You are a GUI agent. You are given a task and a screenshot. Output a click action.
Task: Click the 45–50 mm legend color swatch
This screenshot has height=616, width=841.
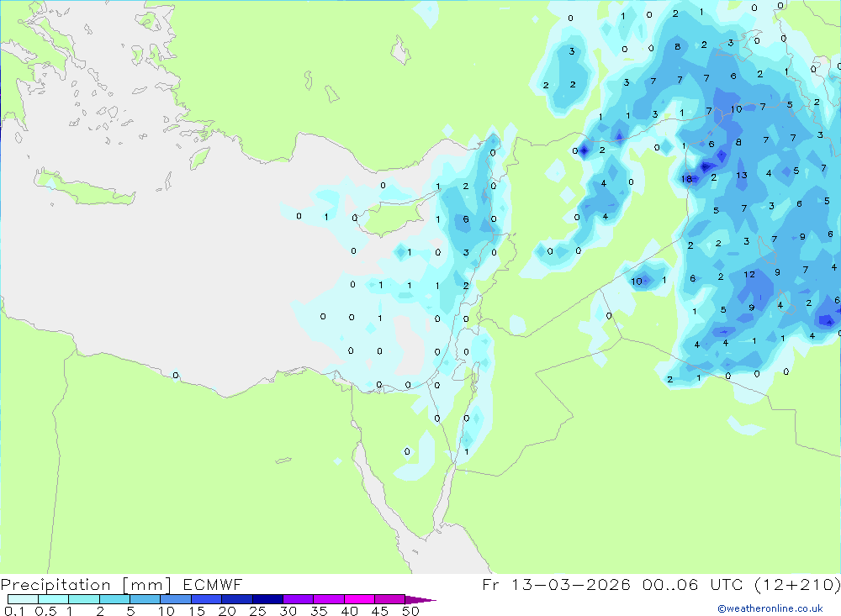click(390, 599)
